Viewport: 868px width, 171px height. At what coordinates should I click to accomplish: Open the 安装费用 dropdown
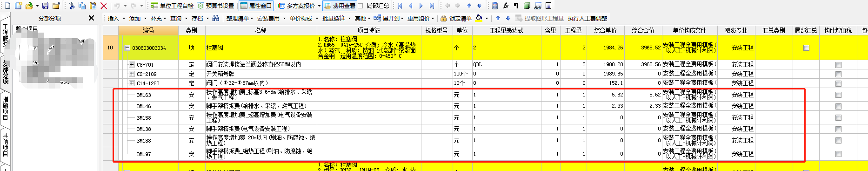click(271, 18)
